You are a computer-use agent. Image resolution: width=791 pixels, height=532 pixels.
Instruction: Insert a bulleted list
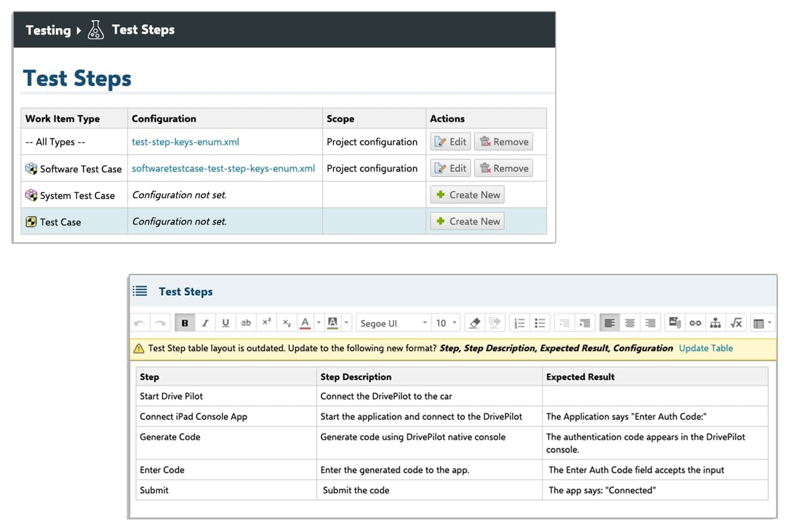[540, 323]
